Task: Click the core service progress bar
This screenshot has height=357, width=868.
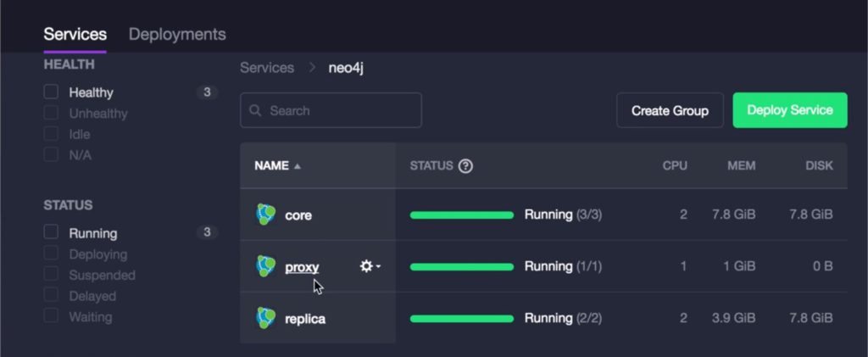Action: pyautogui.click(x=462, y=215)
